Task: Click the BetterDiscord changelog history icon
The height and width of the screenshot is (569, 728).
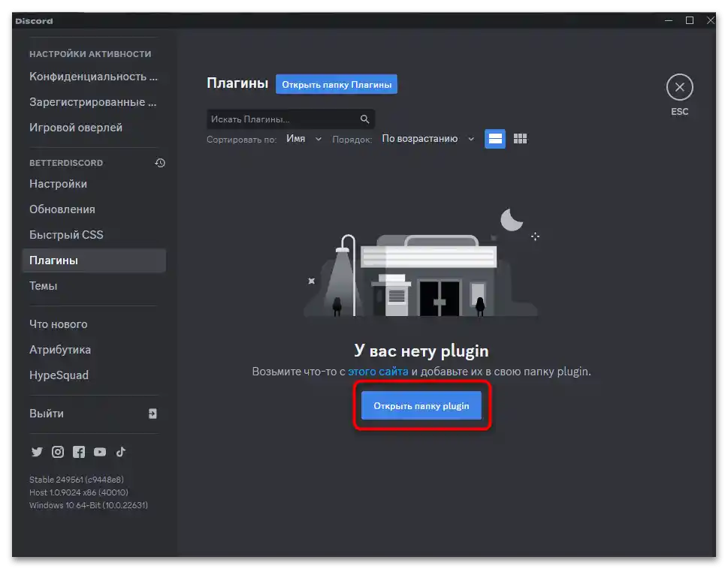Action: coord(160,163)
